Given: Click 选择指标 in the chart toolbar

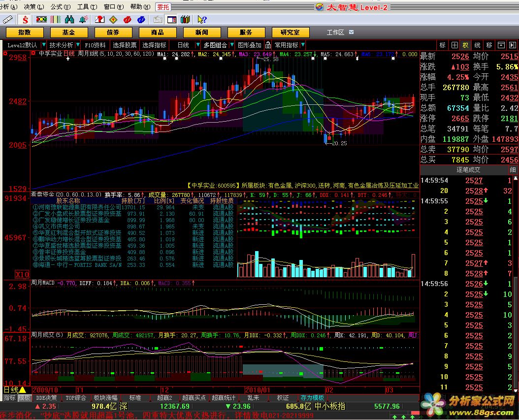Looking at the screenshot, I should pyautogui.click(x=154, y=45).
